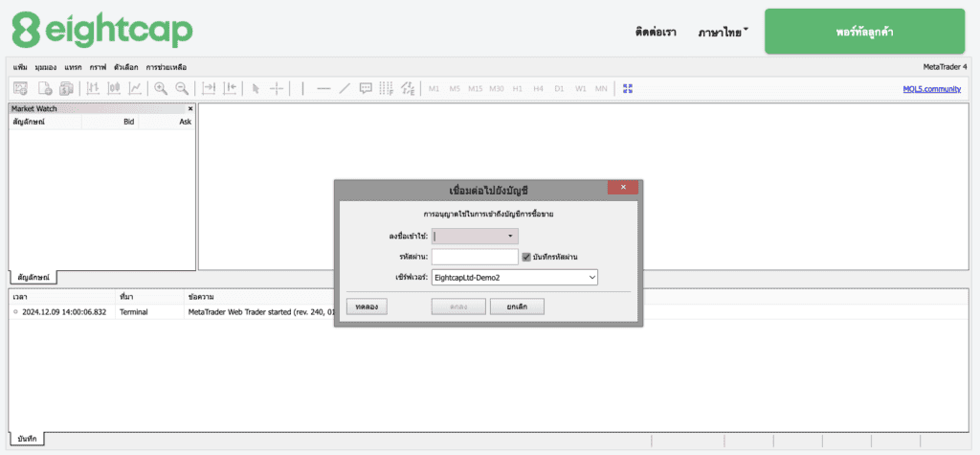Select the crosshair tool in toolbar
Screen dimensions: 980x455
click(x=276, y=88)
